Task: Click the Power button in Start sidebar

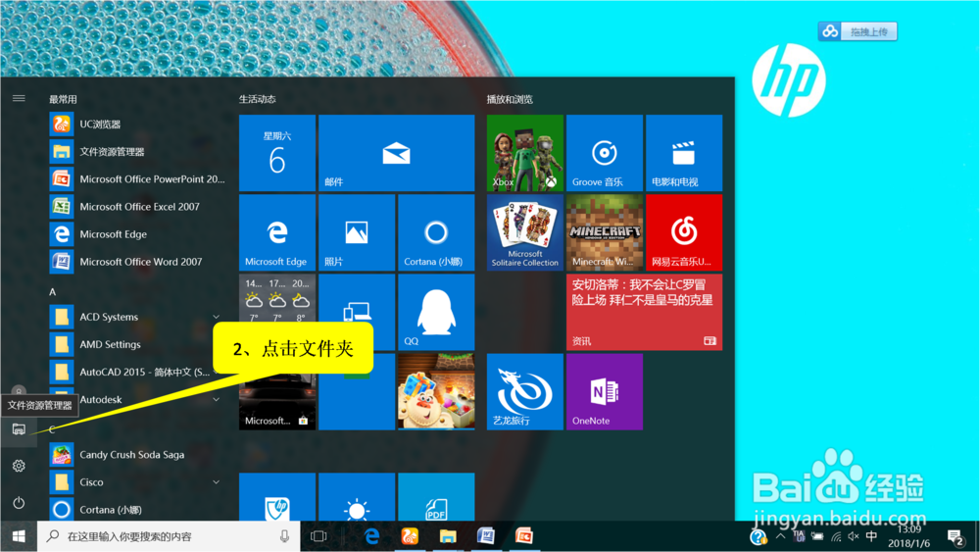Action: pyautogui.click(x=19, y=503)
